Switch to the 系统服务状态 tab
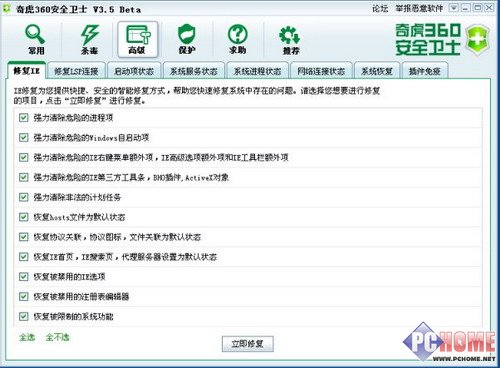Image resolution: width=500 pixels, height=368 pixels. point(193,71)
